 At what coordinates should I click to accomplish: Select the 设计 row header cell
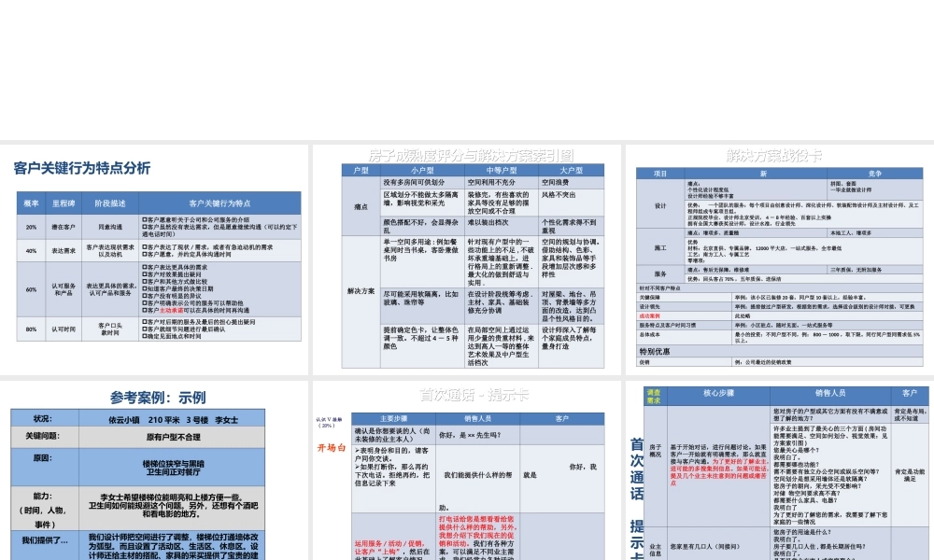pyautogui.click(x=659, y=203)
